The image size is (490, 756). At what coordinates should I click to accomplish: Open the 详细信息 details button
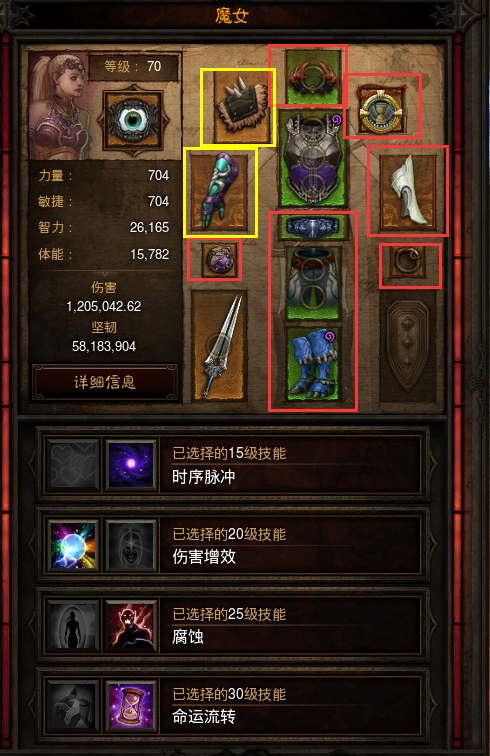(x=105, y=382)
